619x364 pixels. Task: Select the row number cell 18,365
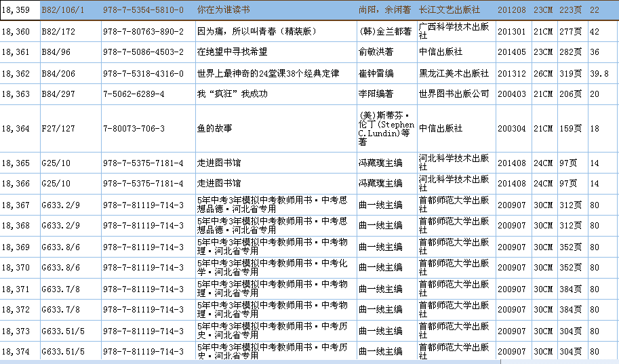[x=20, y=163]
